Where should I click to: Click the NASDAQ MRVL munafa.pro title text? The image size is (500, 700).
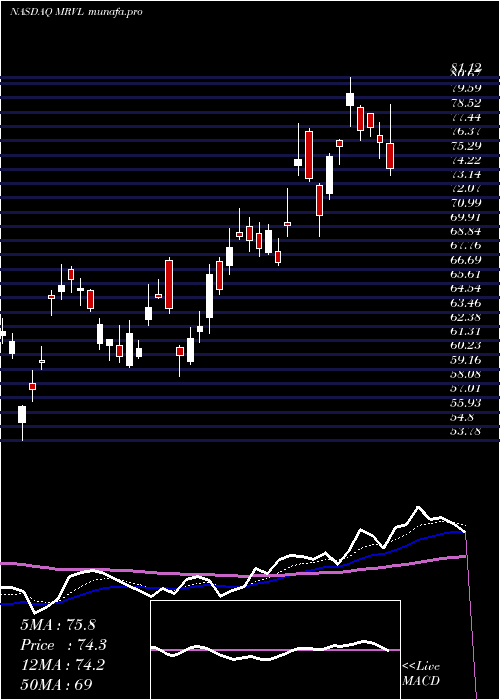point(76,12)
